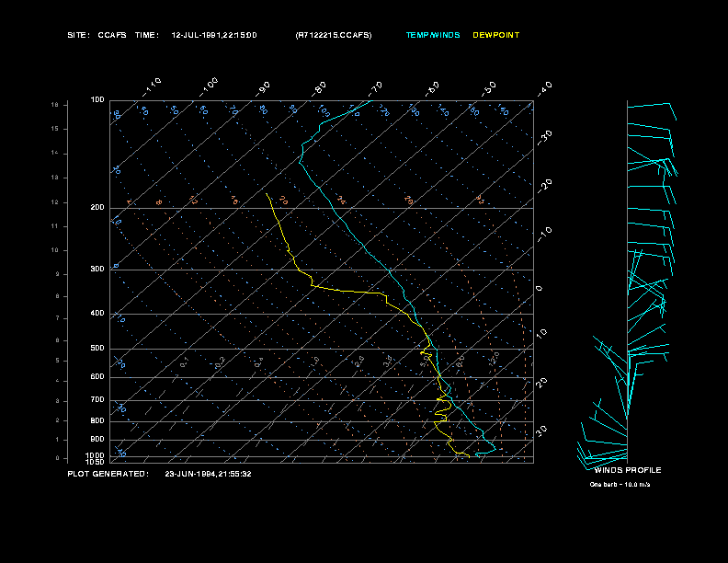Click the 500 pressure level label
The height and width of the screenshot is (563, 728).
(97, 349)
